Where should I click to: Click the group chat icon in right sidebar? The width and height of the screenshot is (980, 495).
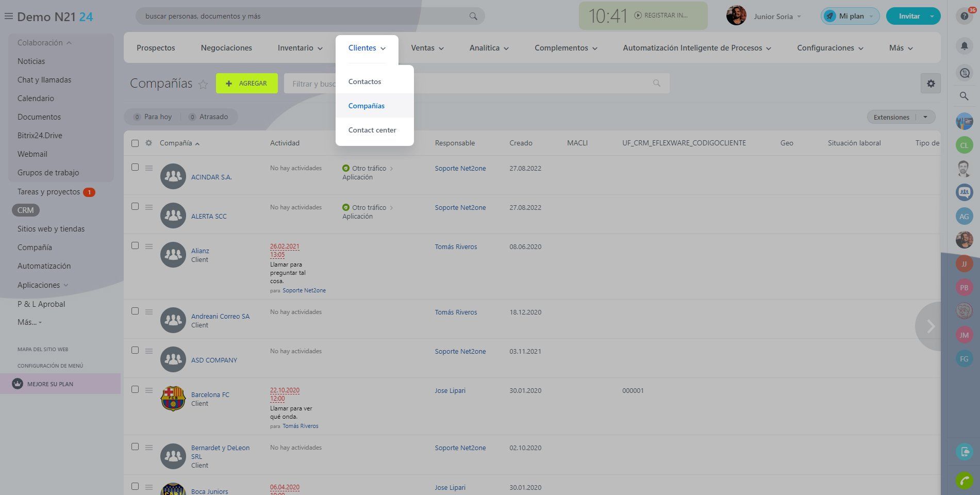(x=964, y=193)
